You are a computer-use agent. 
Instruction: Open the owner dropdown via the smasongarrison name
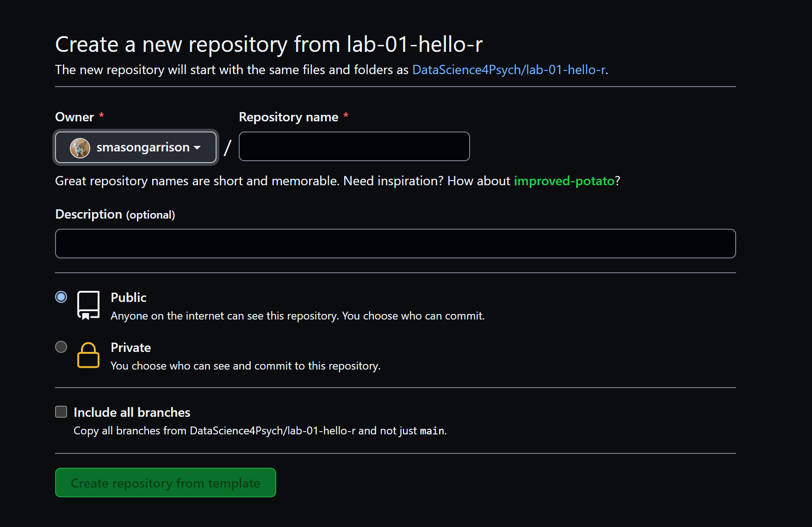143,147
